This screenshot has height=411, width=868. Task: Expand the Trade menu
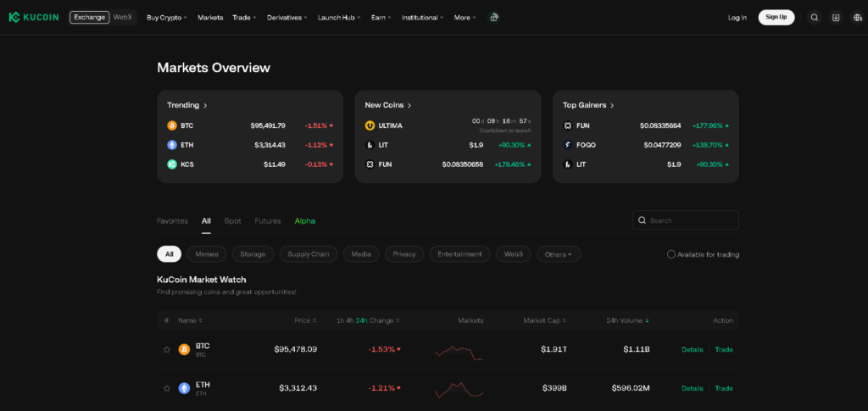click(244, 18)
